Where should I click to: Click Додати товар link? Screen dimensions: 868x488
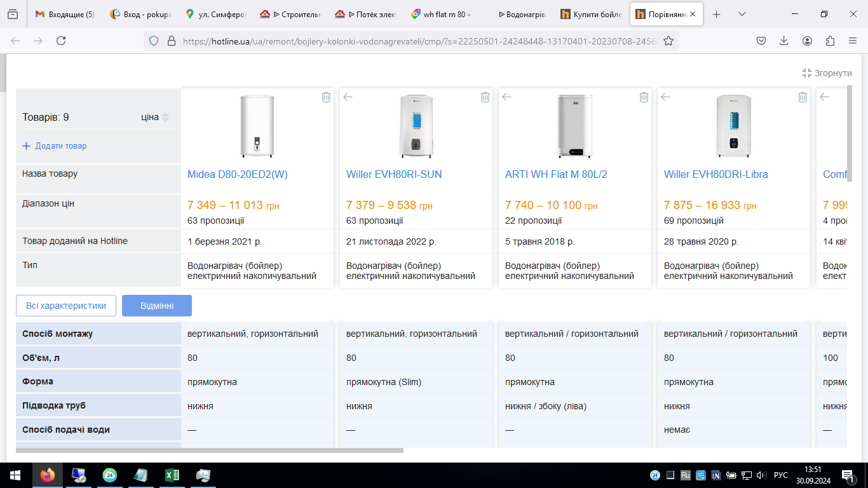pos(55,146)
